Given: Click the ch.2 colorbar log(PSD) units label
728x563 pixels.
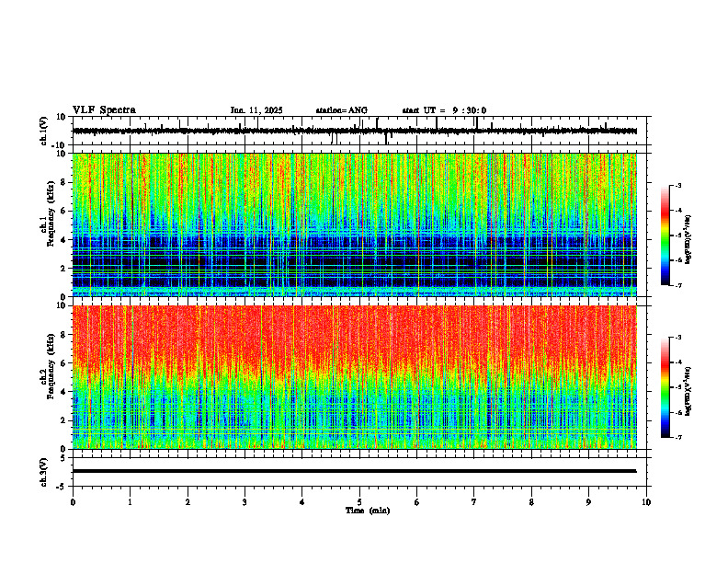Looking at the screenshot, I should [x=688, y=391].
